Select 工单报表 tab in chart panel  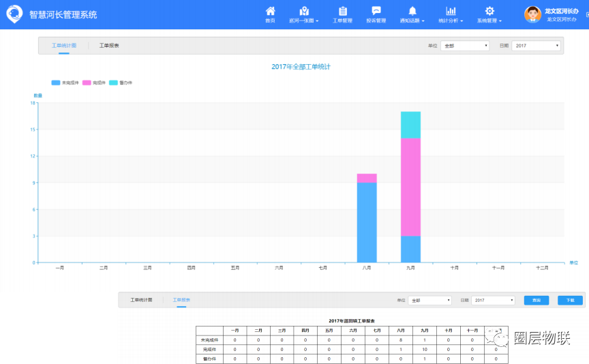pos(109,46)
